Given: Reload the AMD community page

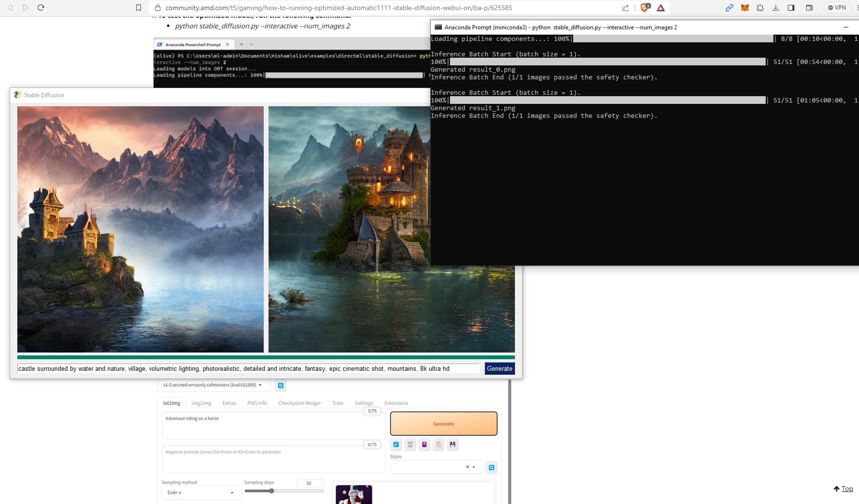Looking at the screenshot, I should point(41,8).
